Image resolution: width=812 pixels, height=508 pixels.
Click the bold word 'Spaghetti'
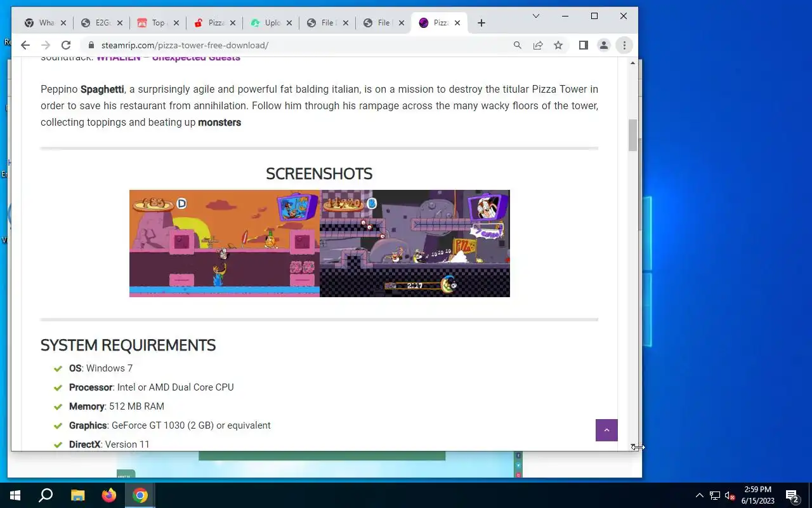pyautogui.click(x=102, y=90)
